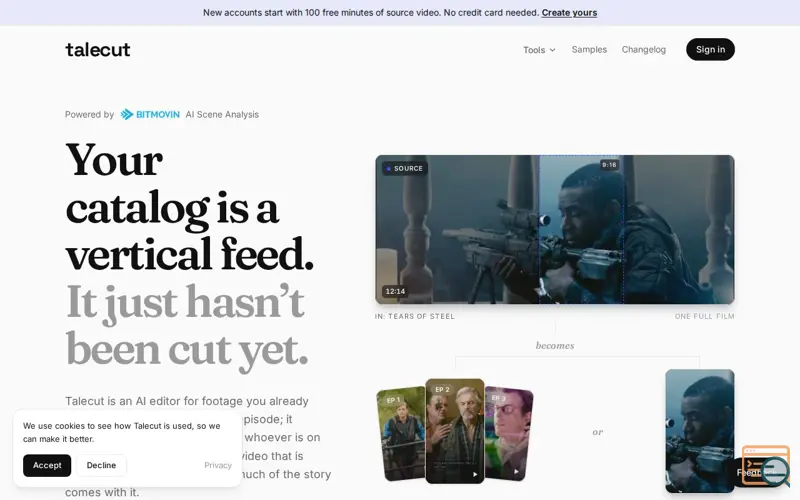Open the Privacy link in cookie box
The width and height of the screenshot is (800, 500).
click(x=218, y=465)
